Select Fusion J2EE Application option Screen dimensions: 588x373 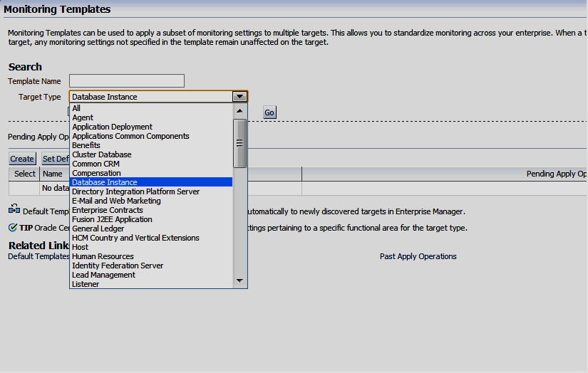(x=151, y=219)
